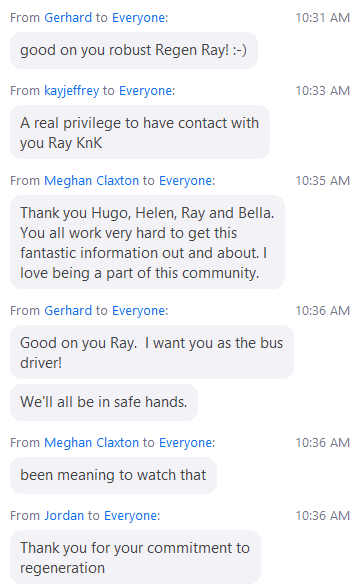Click the 10:33 AM timestamp
Screen dimensions: 360x585
(x=323, y=91)
